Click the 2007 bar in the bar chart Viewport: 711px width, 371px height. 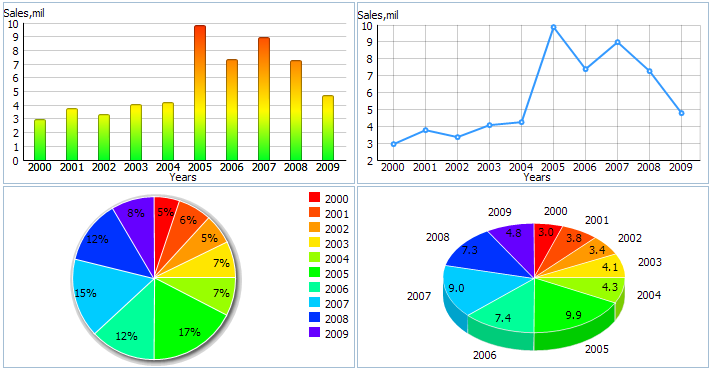coord(264,99)
